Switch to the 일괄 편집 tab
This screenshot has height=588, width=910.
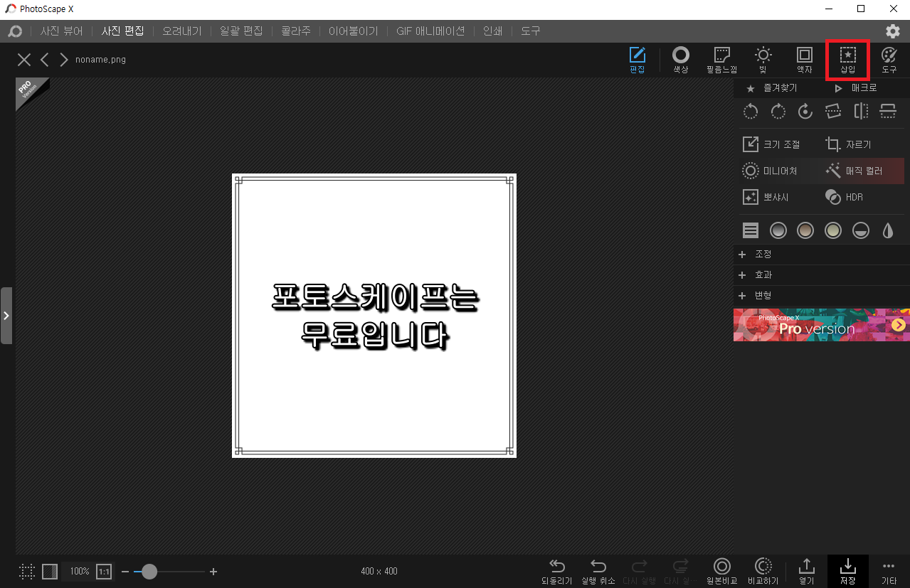coord(242,31)
